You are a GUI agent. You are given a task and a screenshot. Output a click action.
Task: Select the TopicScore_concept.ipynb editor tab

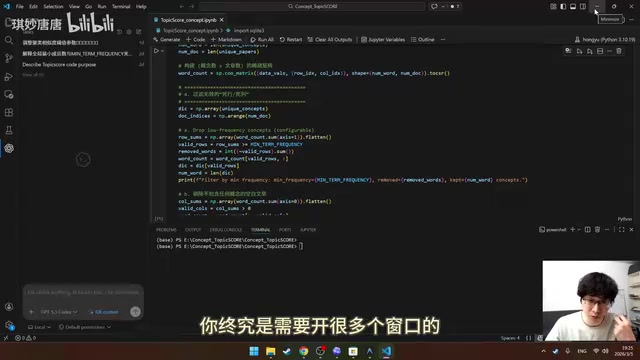point(189,20)
